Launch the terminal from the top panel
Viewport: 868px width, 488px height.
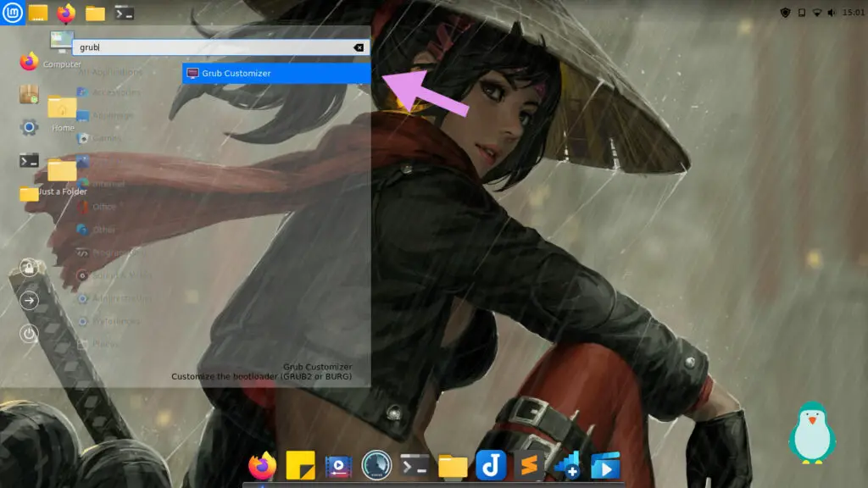coord(124,13)
